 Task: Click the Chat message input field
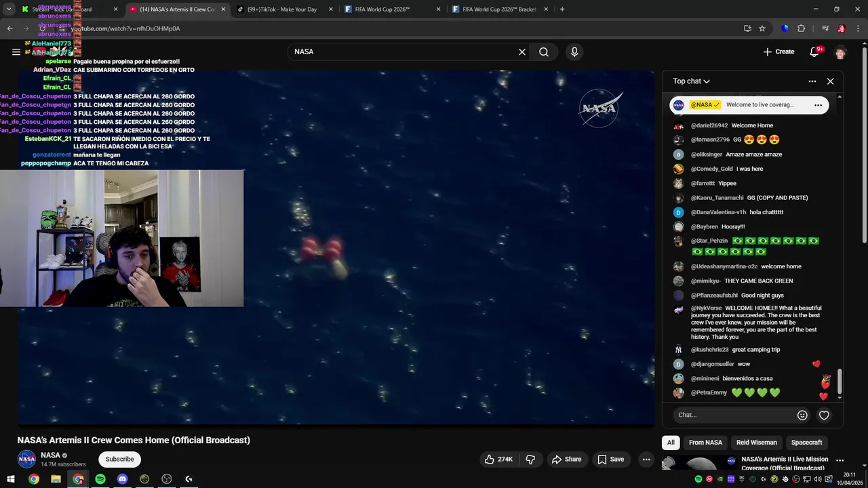(x=735, y=415)
